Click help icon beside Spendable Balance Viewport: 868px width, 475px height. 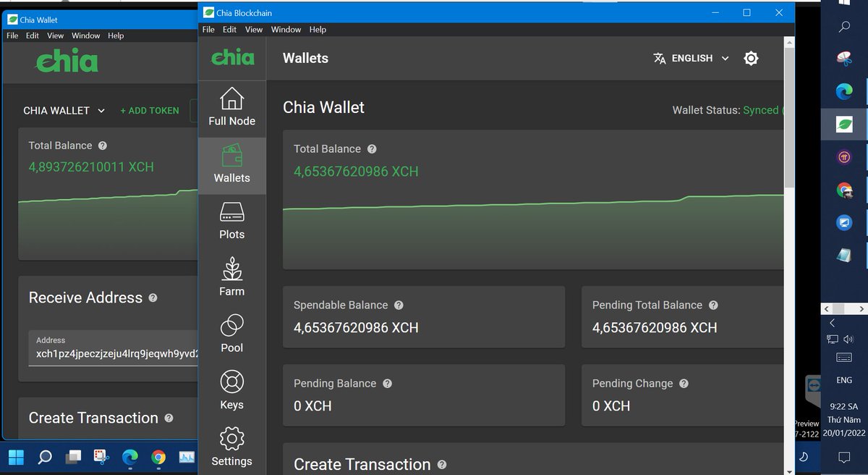click(x=399, y=305)
